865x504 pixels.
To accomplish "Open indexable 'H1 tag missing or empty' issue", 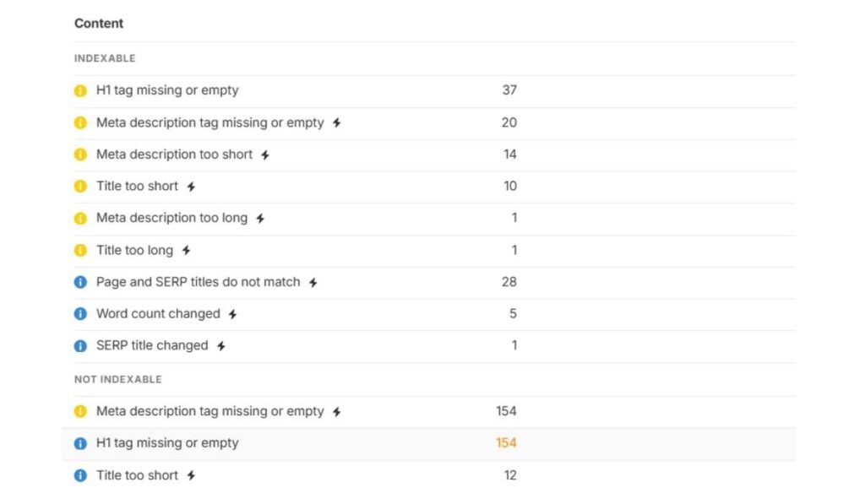I will point(167,90).
